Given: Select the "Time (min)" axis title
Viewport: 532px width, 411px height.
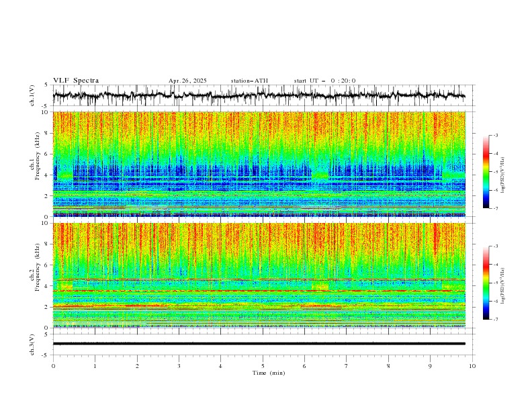Looking at the screenshot, I should (x=269, y=373).
